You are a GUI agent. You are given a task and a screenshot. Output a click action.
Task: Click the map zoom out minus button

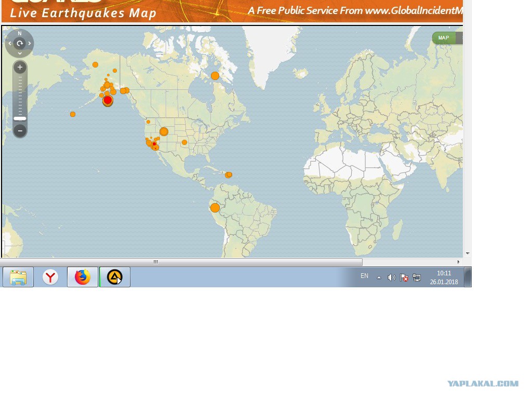[x=20, y=130]
